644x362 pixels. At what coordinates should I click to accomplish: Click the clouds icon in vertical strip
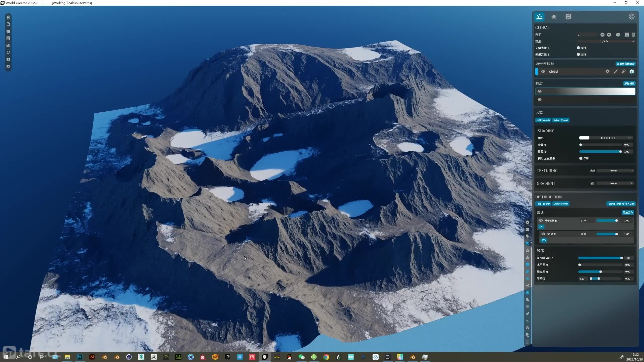(x=528, y=300)
